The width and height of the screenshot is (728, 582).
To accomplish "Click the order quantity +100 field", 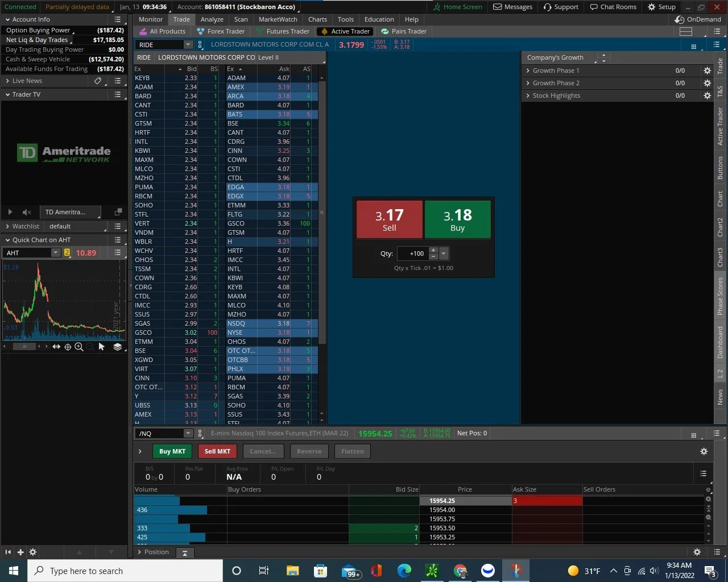I will pyautogui.click(x=412, y=253).
